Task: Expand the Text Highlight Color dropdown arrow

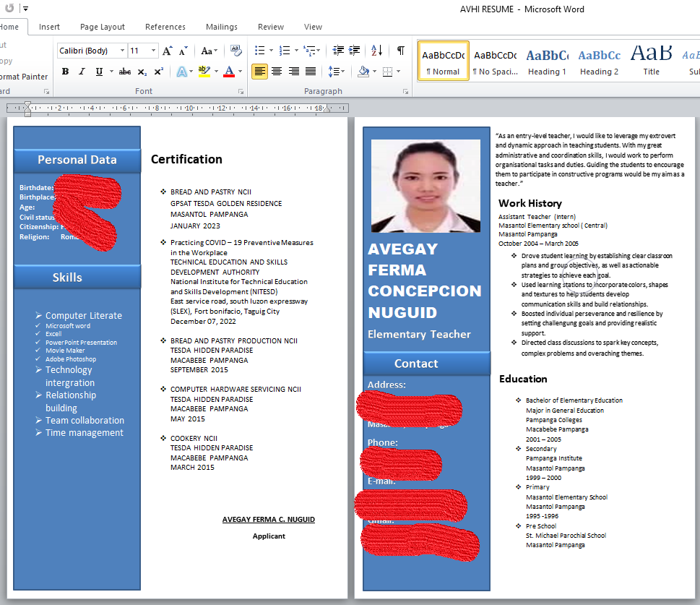Action: click(216, 72)
